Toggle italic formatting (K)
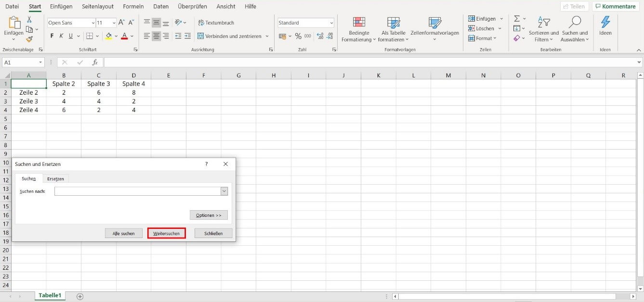This screenshot has width=644, height=302. 61,36
